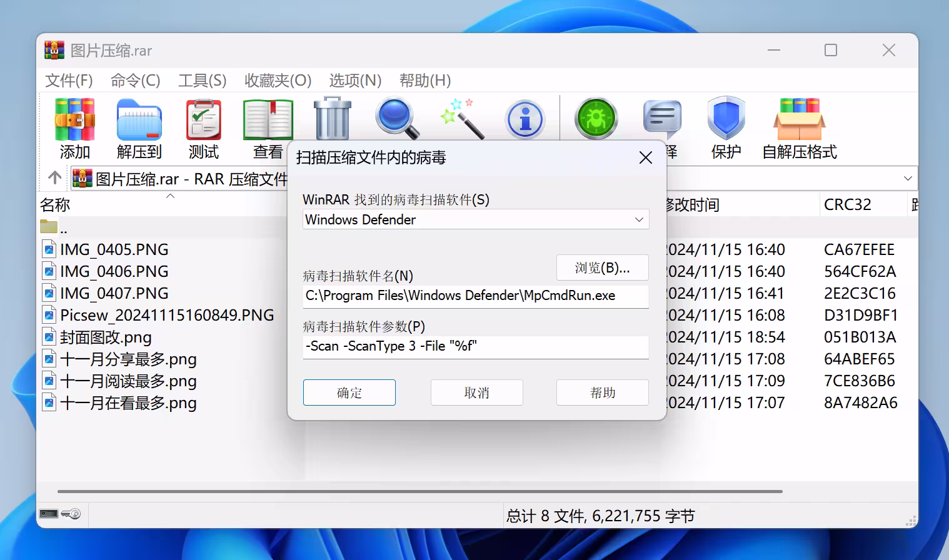
Task: Open the 命令(C) menu
Action: 135,80
